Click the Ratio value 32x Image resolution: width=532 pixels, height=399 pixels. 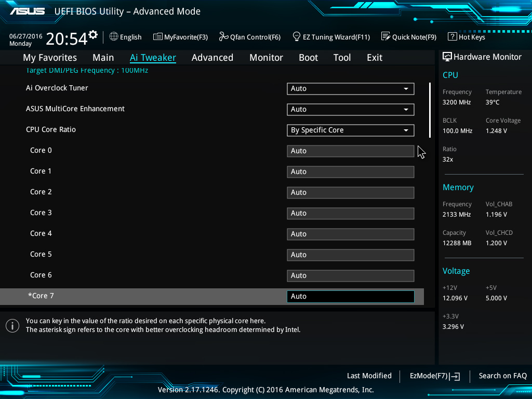pyautogui.click(x=448, y=159)
